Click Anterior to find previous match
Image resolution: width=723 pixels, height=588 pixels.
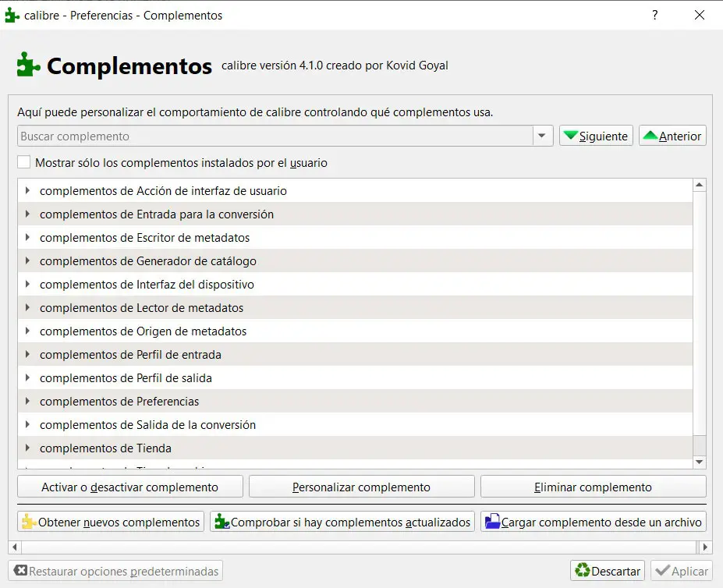pyautogui.click(x=673, y=136)
